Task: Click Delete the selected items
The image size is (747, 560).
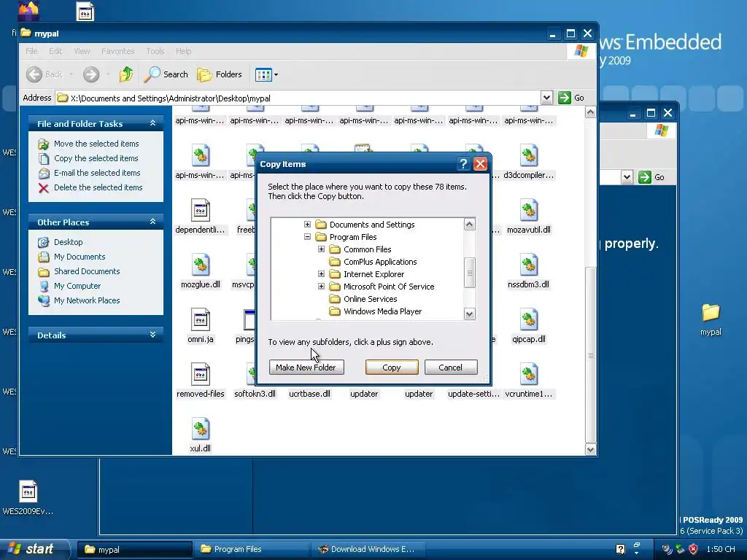Action: point(98,187)
